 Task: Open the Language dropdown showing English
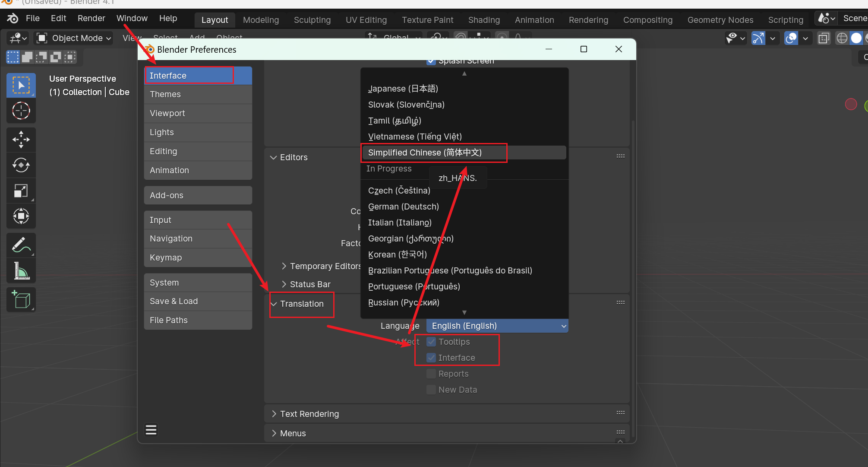(x=497, y=326)
